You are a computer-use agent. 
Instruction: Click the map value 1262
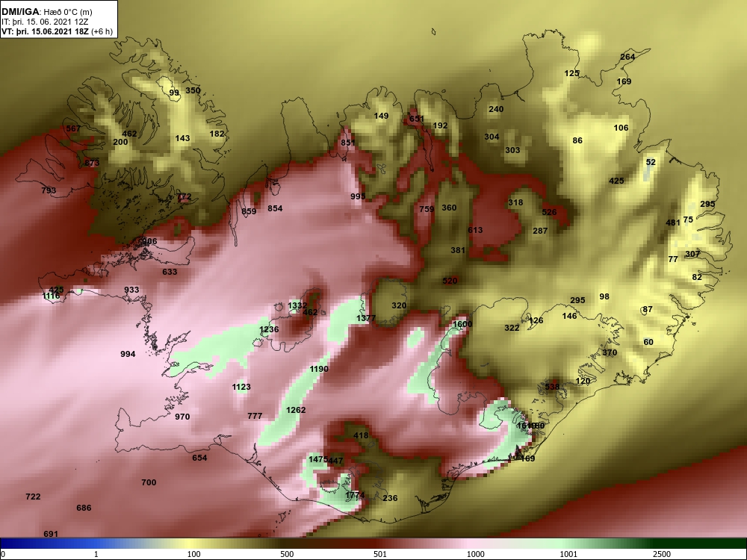pos(296,410)
